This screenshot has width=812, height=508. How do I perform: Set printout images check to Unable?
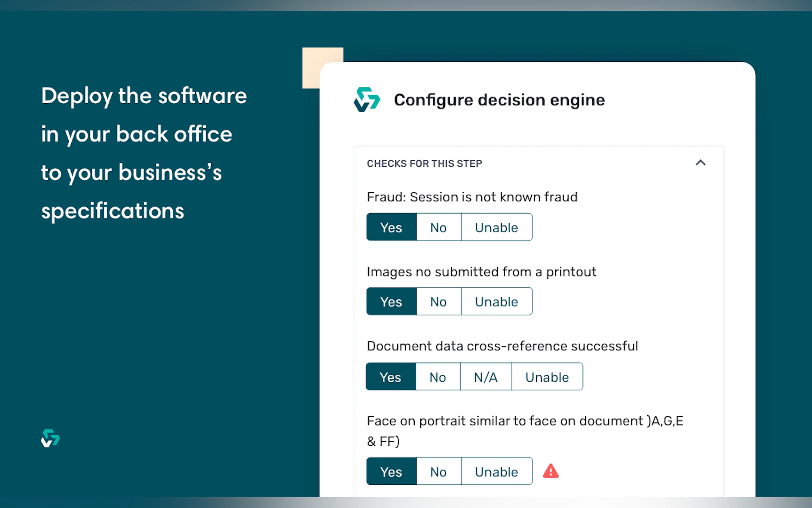coord(496,302)
